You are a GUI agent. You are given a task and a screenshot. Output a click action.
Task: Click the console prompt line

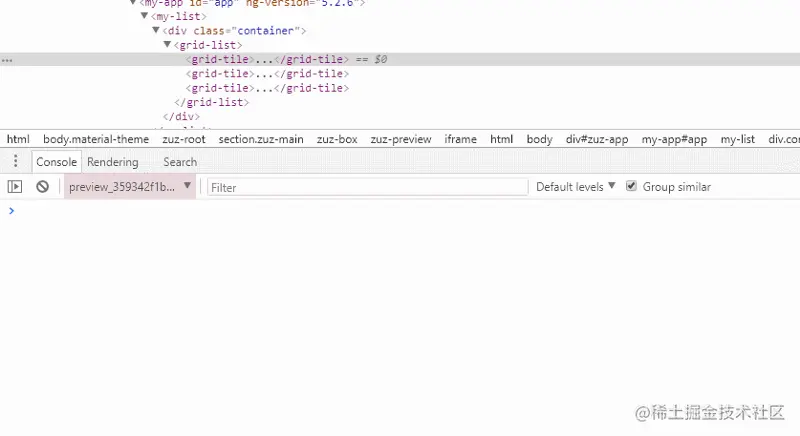pyautogui.click(x=400, y=211)
